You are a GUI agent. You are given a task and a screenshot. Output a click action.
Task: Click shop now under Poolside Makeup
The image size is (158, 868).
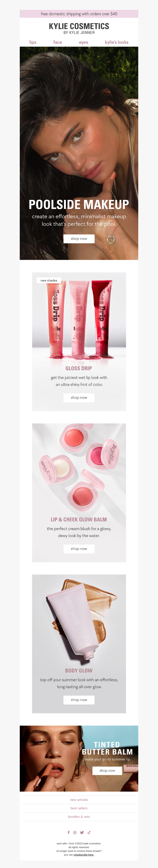(79, 239)
